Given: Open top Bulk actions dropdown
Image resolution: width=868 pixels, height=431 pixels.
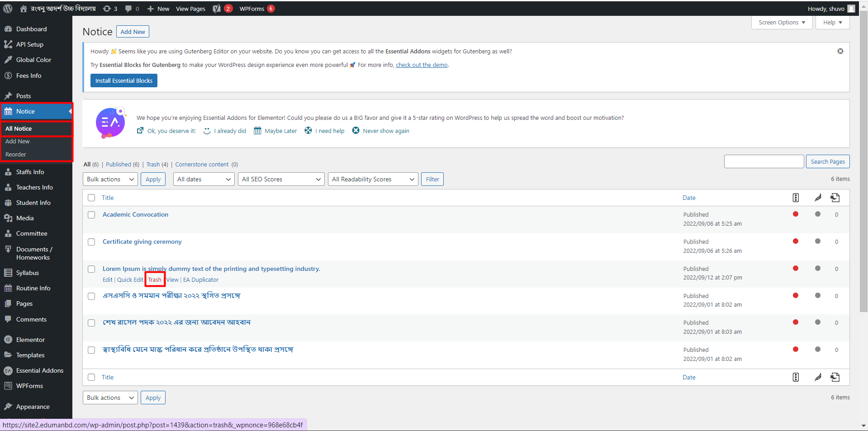Looking at the screenshot, I should pyautogui.click(x=110, y=179).
